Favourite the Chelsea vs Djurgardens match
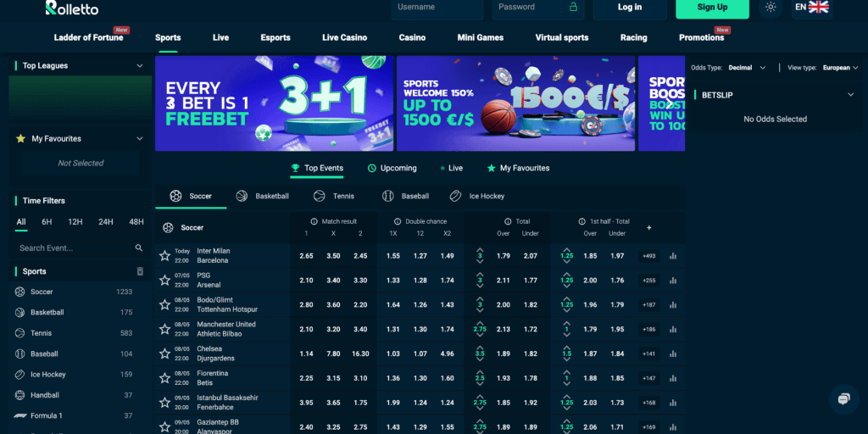This screenshot has width=868, height=434. click(164, 353)
